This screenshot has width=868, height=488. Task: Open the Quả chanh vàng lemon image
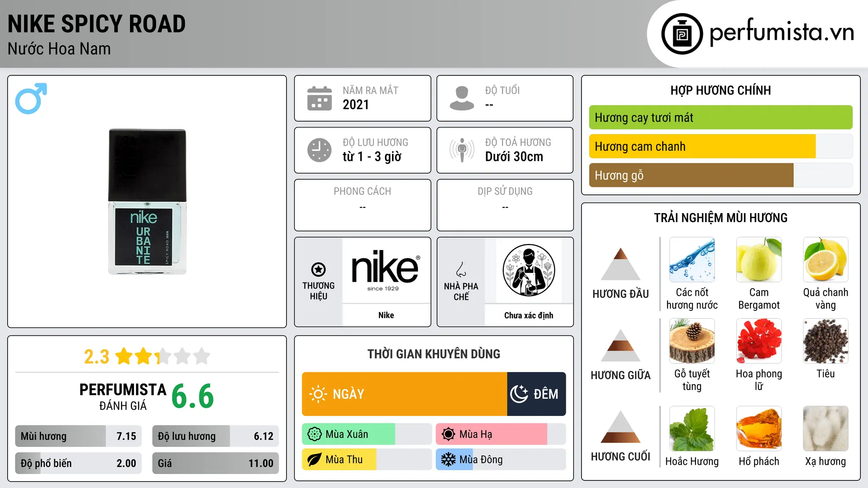pos(826,260)
